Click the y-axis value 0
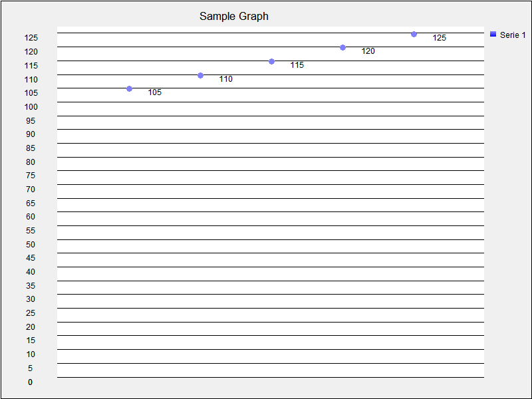Image resolution: width=532 pixels, height=399 pixels. point(29,382)
